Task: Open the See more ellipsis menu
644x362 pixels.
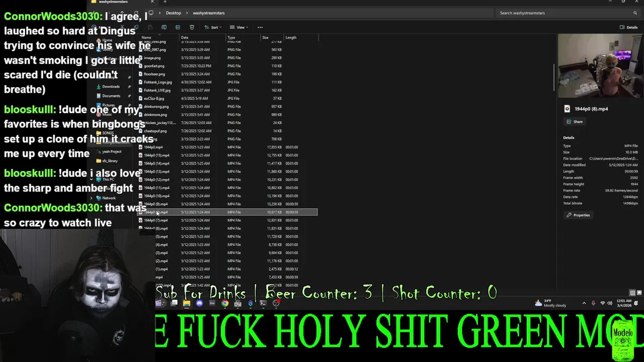Action: pos(260,27)
